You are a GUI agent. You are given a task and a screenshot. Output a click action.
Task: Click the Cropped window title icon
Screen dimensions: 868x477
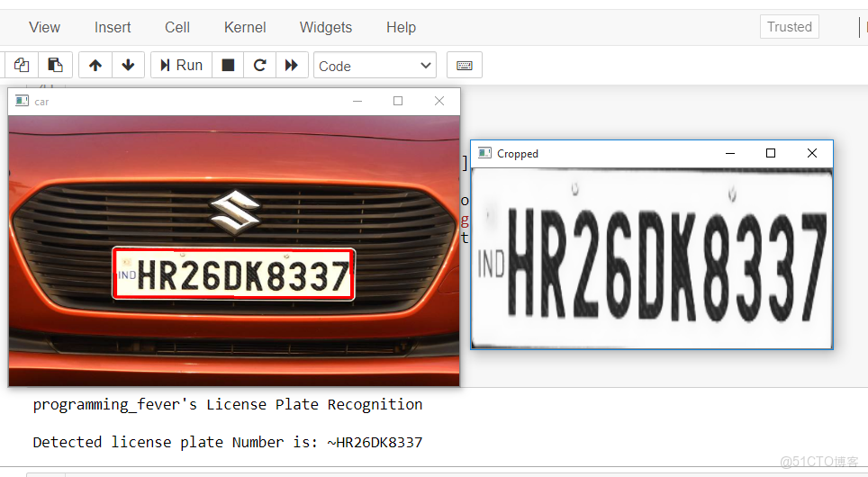pyautogui.click(x=485, y=153)
